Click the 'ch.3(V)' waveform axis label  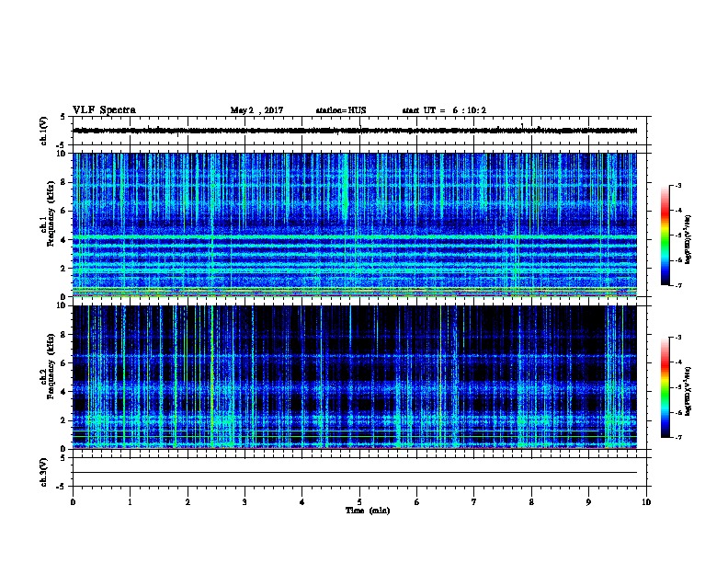click(x=44, y=472)
